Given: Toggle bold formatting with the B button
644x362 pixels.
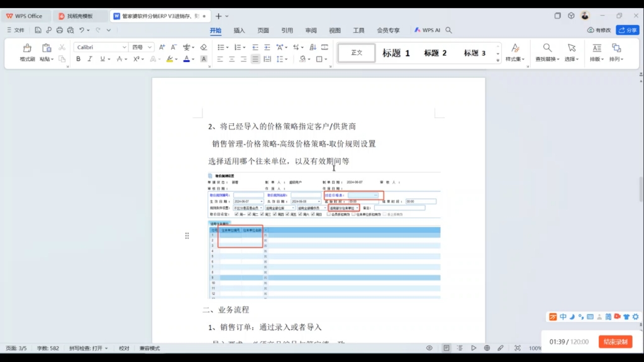Looking at the screenshot, I should pyautogui.click(x=78, y=58).
